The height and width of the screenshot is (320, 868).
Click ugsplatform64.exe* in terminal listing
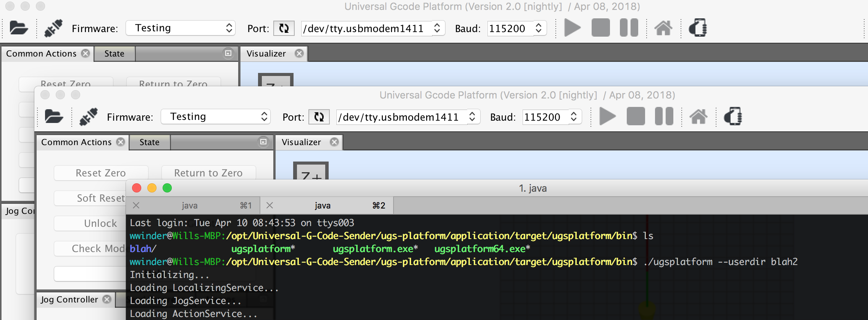click(x=482, y=249)
